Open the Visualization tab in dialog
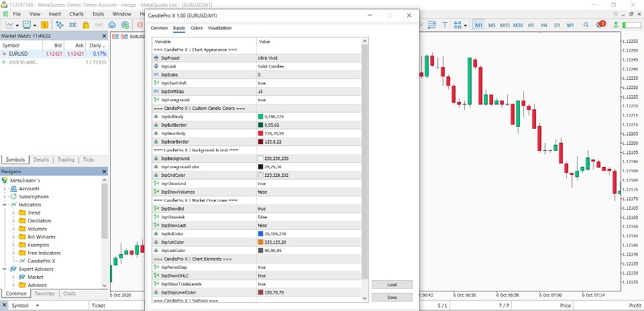 click(x=220, y=28)
